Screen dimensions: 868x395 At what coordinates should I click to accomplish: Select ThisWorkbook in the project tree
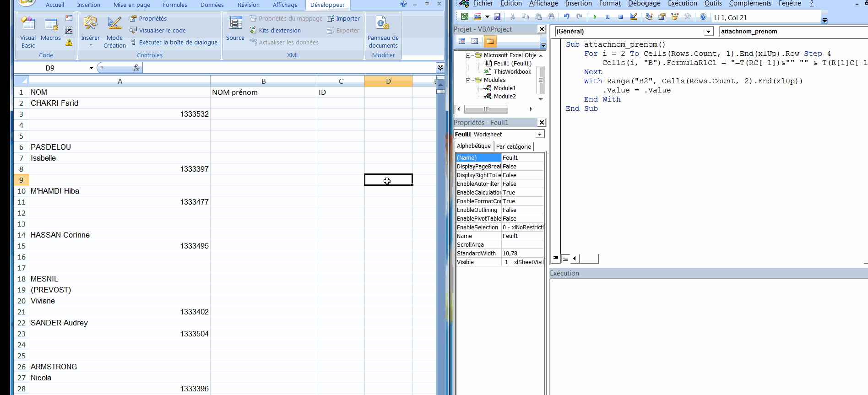click(x=512, y=72)
